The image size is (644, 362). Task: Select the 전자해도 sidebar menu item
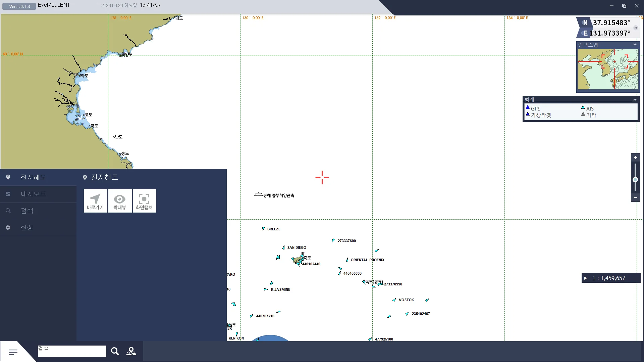pos(38,177)
